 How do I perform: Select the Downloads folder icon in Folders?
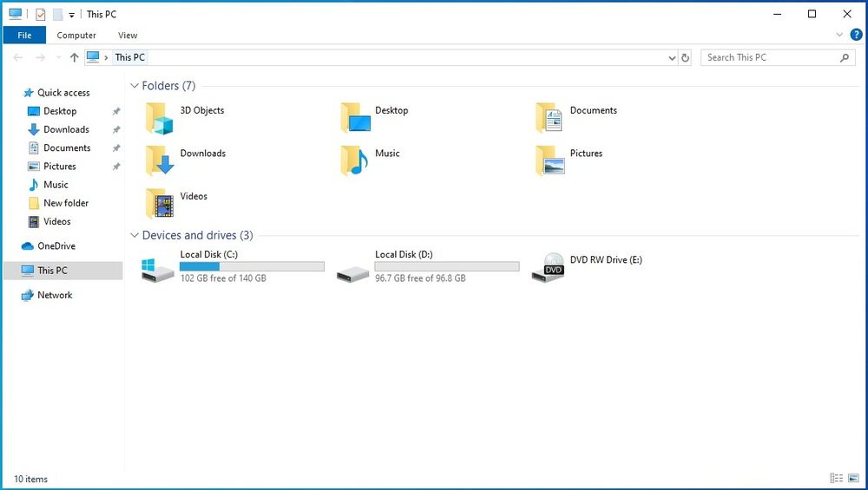160,161
